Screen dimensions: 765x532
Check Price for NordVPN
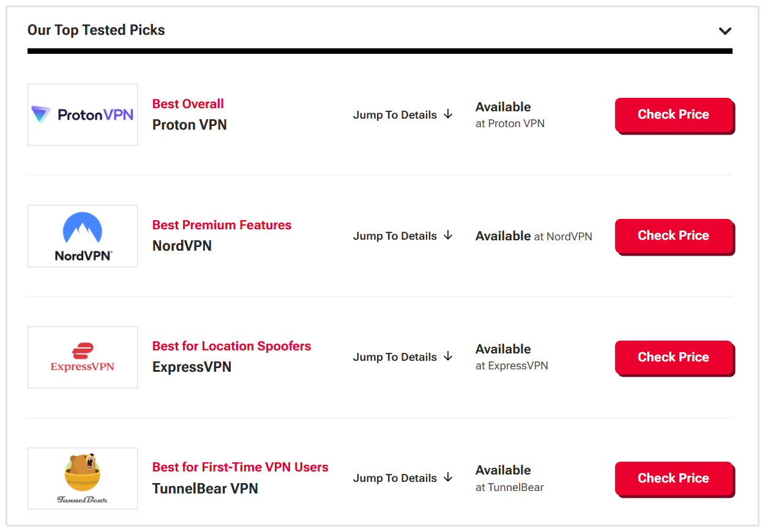click(x=673, y=235)
